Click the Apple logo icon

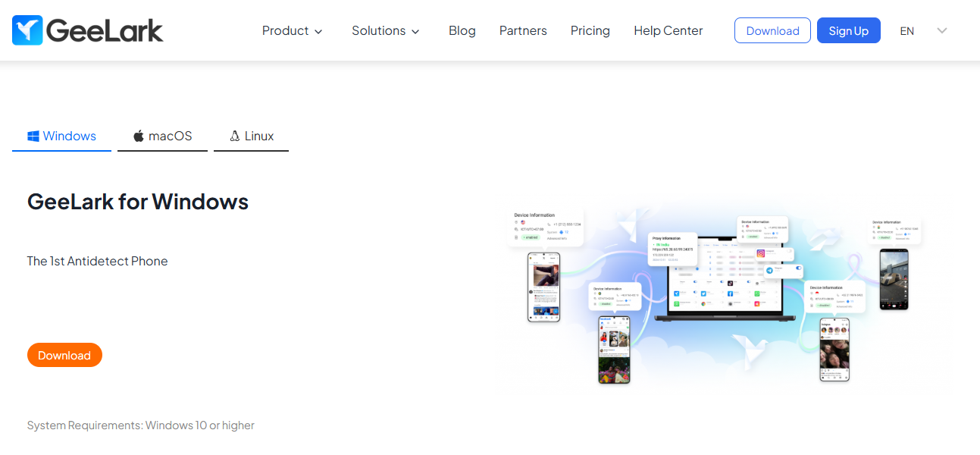(x=139, y=136)
